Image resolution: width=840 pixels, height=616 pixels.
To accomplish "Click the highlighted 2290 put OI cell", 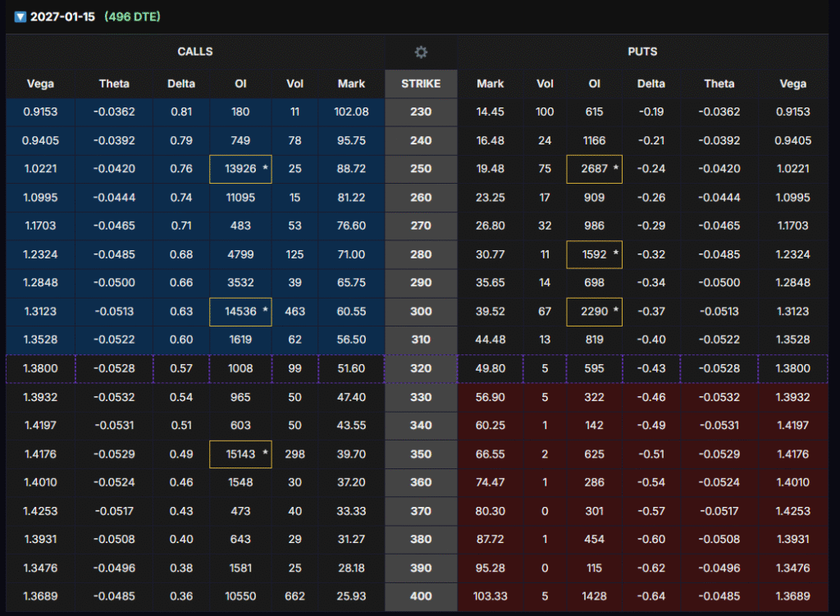I will click(x=594, y=312).
